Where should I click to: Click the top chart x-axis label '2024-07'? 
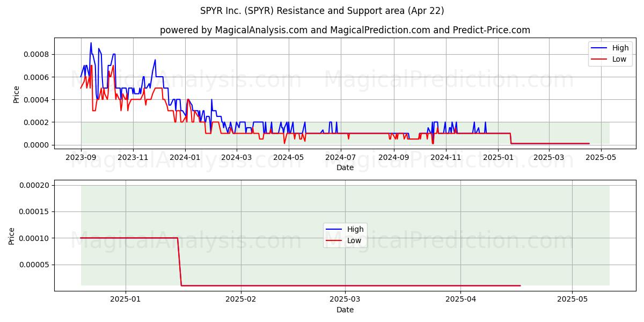[x=341, y=157]
